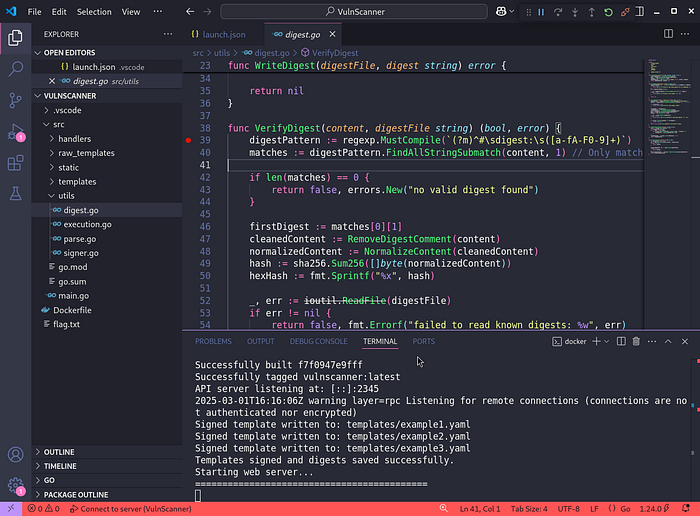Toggle the breakpoint on line 39
Screen dimensions: 700x516
pos(188,140)
